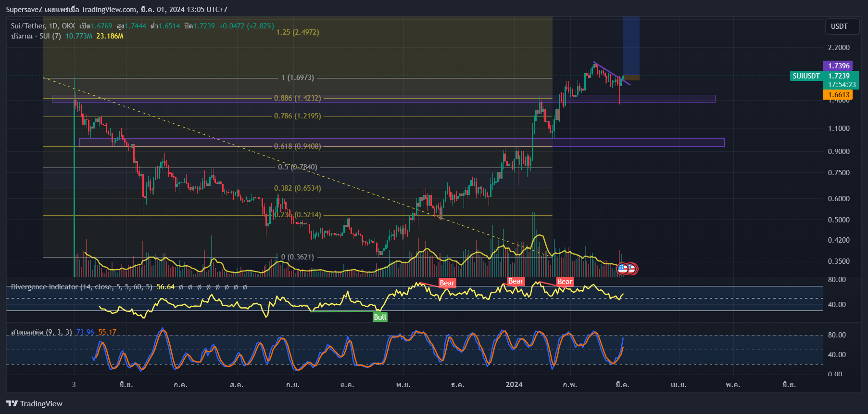Click the SUIUSDT symbol price tag
Image resolution: width=868 pixels, height=414 pixels.
click(806, 76)
